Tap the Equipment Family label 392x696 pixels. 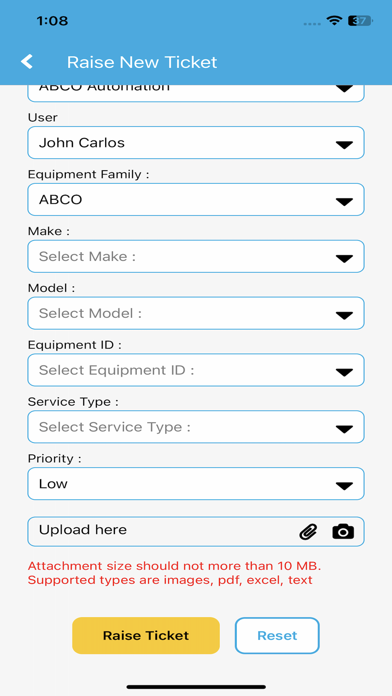[88, 174]
